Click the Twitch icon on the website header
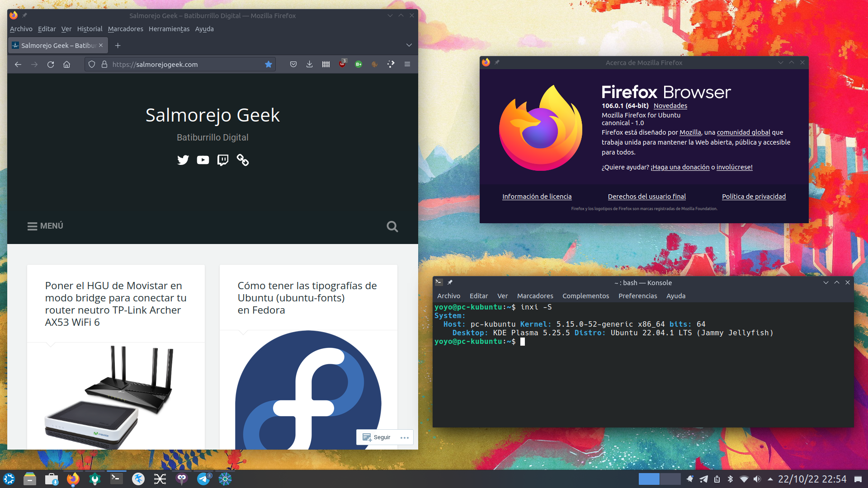Image resolution: width=868 pixels, height=488 pixels. pyautogui.click(x=223, y=160)
